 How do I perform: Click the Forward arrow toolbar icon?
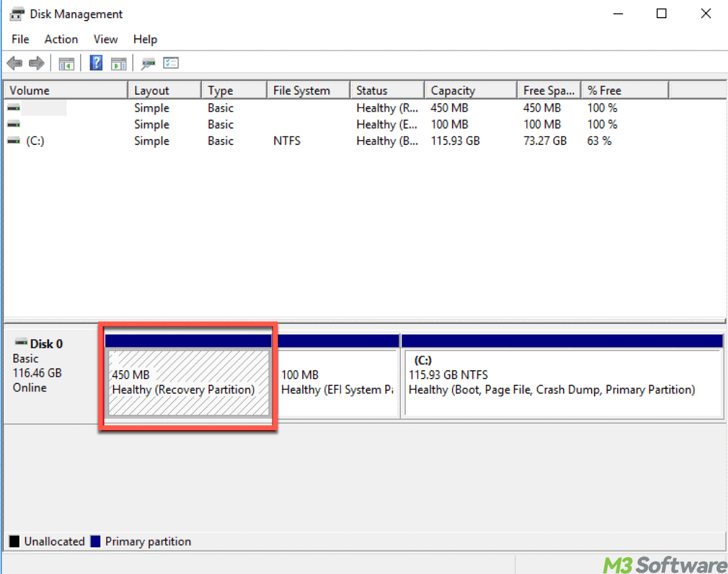[36, 63]
